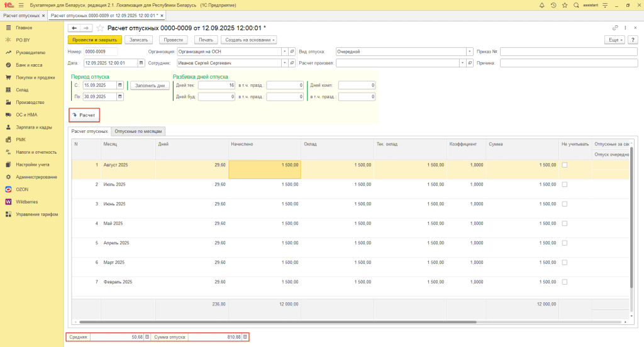The width and height of the screenshot is (644, 347).
Task: Mark document as favorite with star
Action: click(x=99, y=28)
